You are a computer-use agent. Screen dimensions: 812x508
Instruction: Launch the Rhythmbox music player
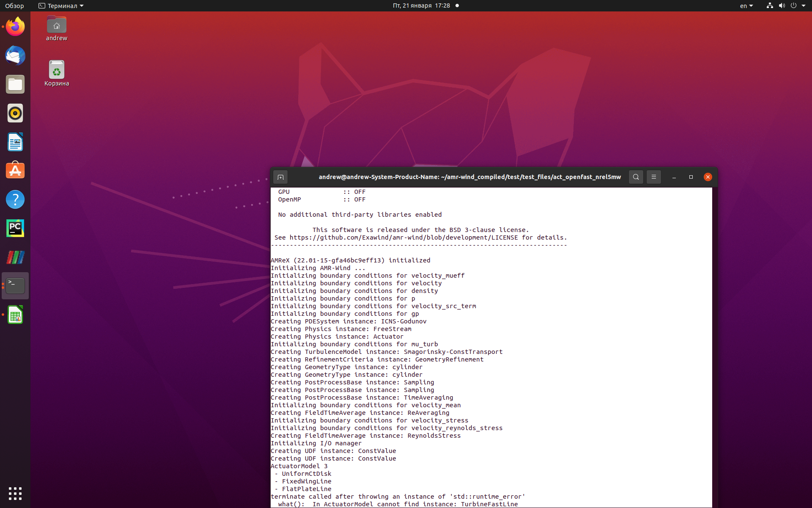point(15,113)
